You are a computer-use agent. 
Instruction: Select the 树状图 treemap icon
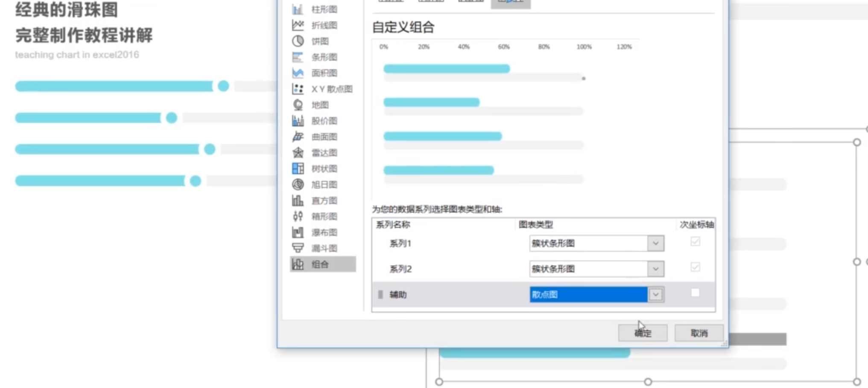[298, 169]
